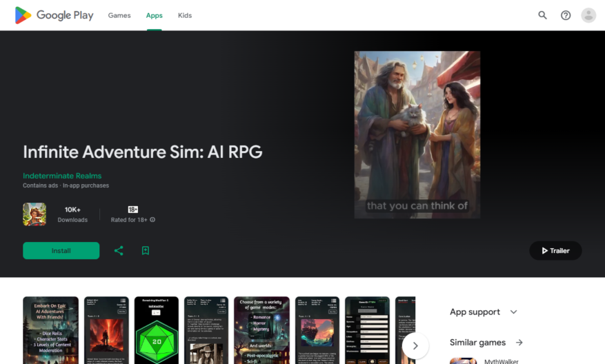Screen dimensions: 605x364
Task: Click the app icon thumbnail
Action: point(34,214)
